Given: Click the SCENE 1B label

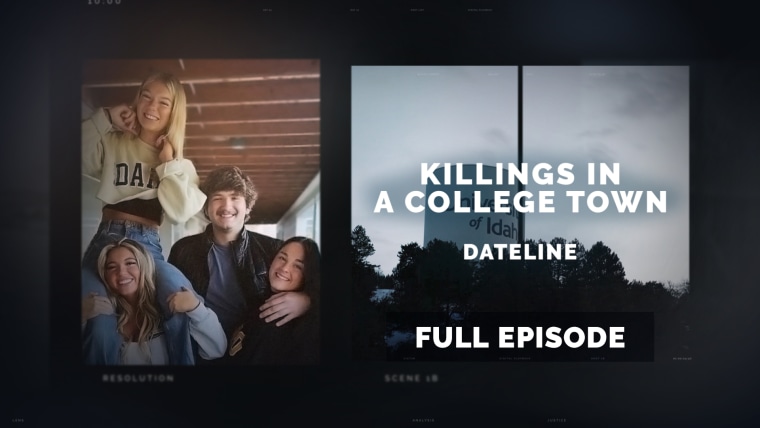Looking at the screenshot, I should 412,378.
